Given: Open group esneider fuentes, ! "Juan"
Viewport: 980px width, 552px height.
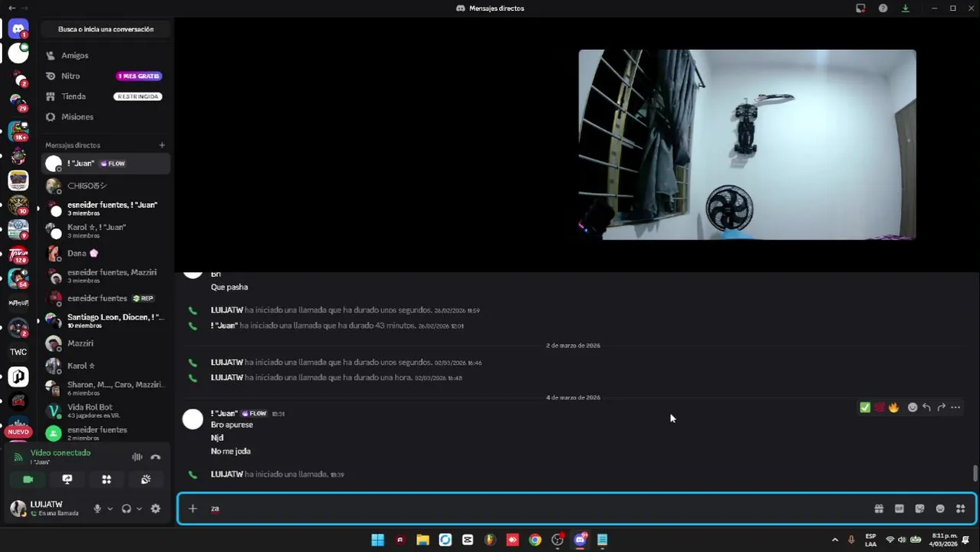Looking at the screenshot, I should (x=106, y=209).
